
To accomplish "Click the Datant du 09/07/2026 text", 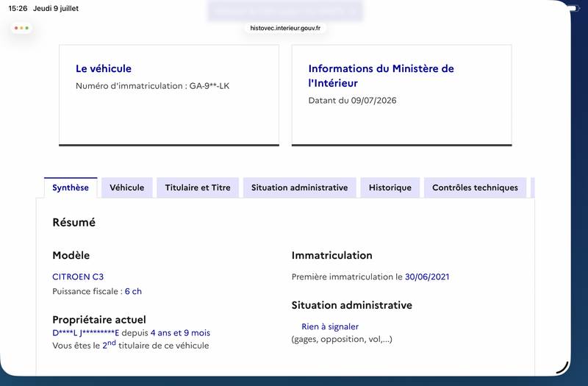I will point(352,101).
